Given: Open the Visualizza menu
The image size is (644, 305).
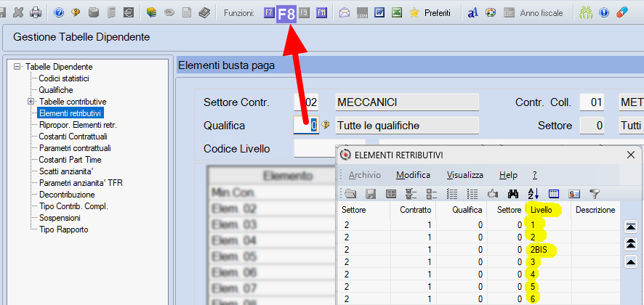Looking at the screenshot, I should click(x=465, y=175).
